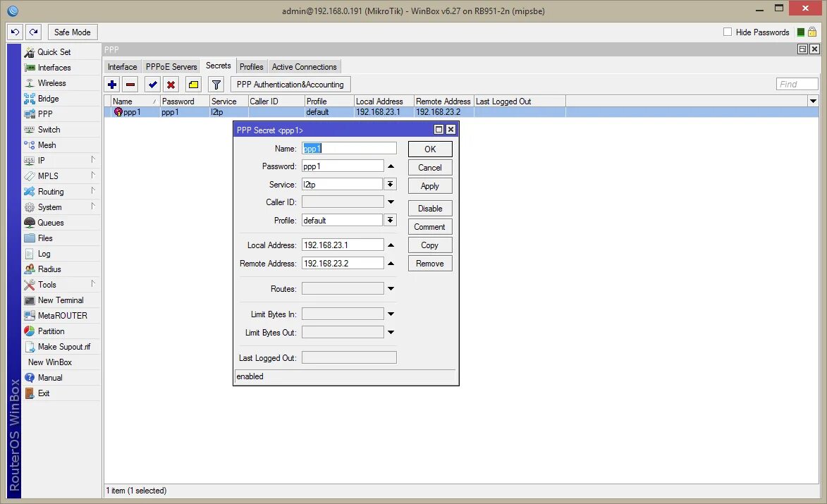Click the Apply button

coord(430,186)
